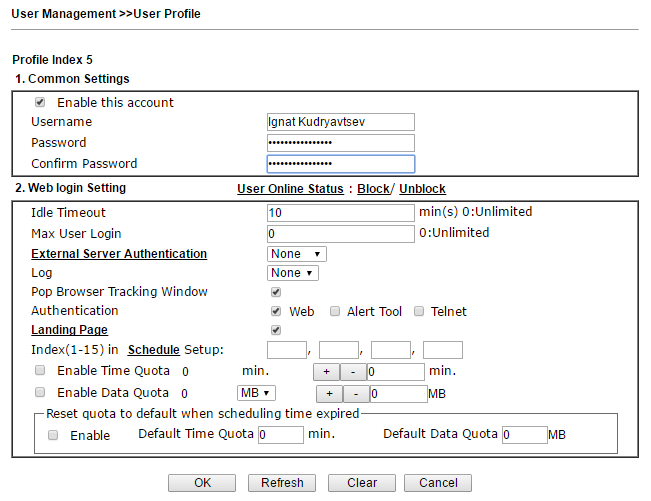Image resolution: width=651 pixels, height=501 pixels.
Task: Uncheck Pop Browser Tracking Window
Action: (276, 292)
